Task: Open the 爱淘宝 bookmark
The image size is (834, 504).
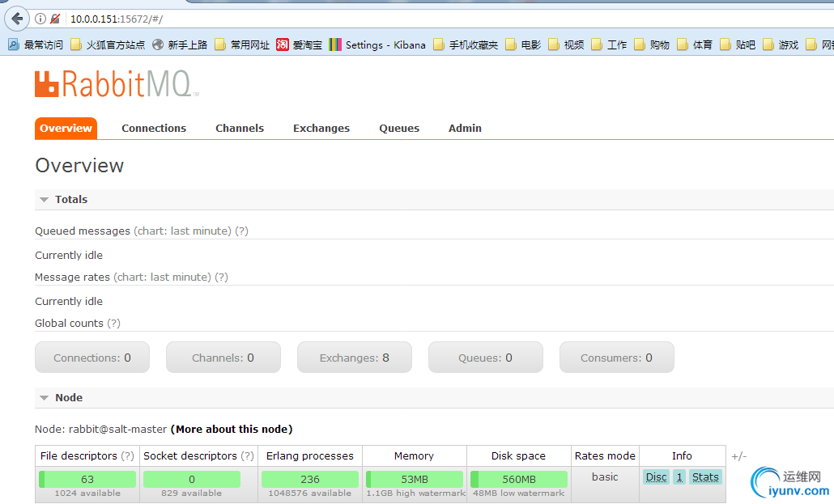Action: [300, 44]
